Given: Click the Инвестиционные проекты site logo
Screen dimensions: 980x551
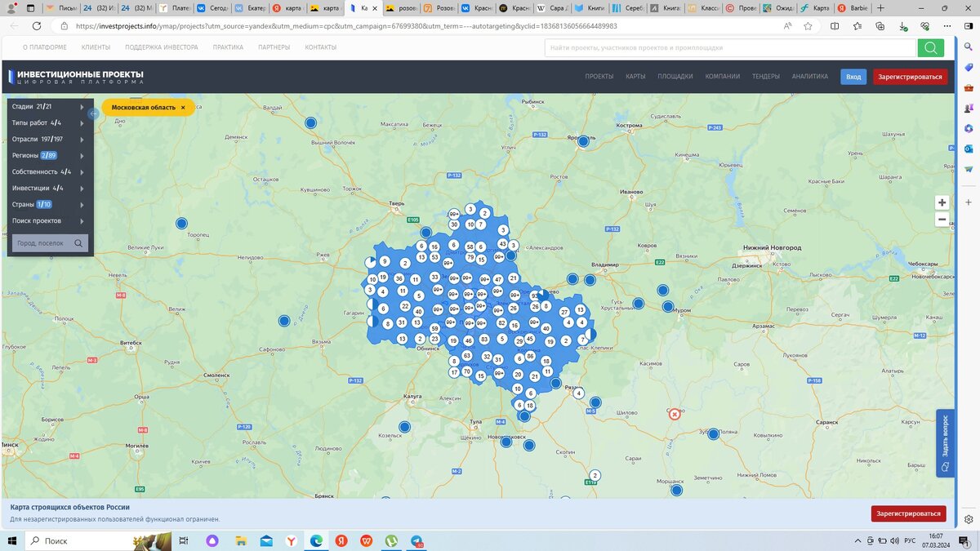Looking at the screenshot, I should [76, 77].
